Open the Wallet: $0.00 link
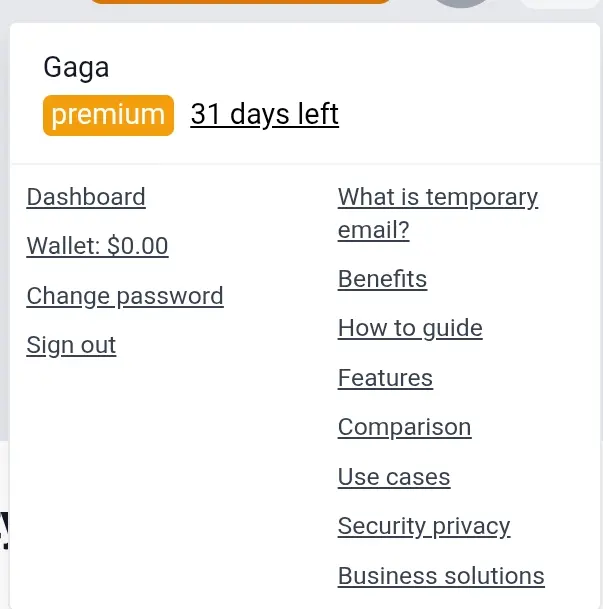This screenshot has width=603, height=609. (x=97, y=246)
